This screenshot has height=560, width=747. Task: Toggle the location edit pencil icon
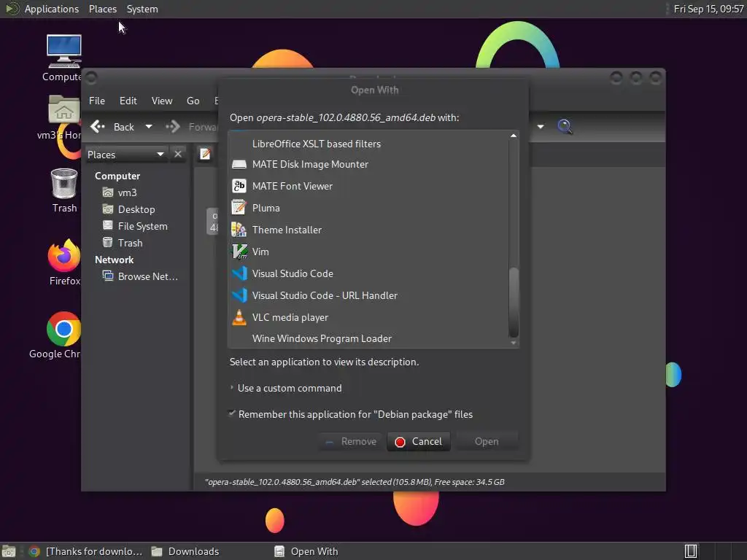[205, 154]
